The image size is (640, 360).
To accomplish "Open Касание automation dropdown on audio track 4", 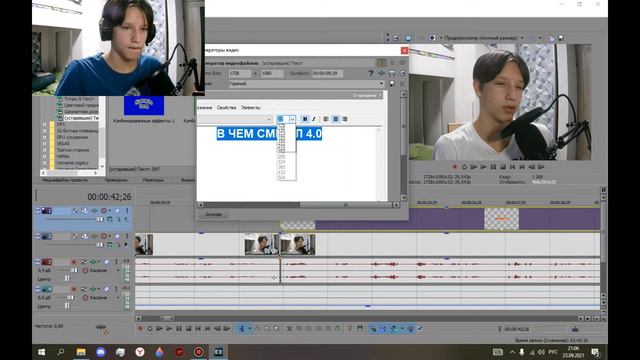I will 118,298.
